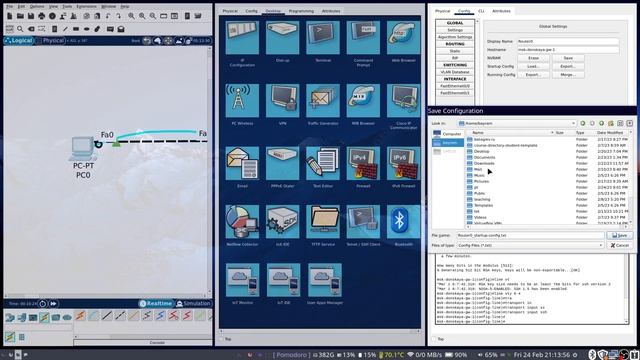640x360 pixels.
Task: Open the Dial-up desktop app
Action: pyautogui.click(x=282, y=38)
